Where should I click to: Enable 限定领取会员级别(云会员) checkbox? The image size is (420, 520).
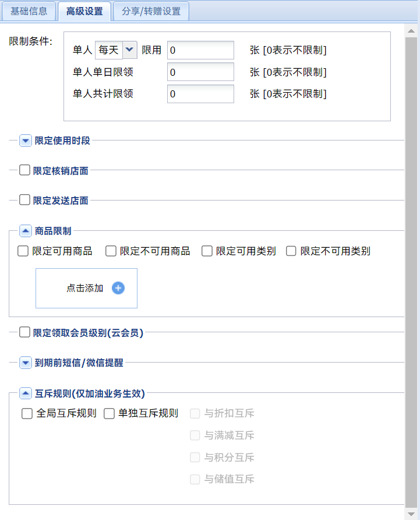click(24, 332)
